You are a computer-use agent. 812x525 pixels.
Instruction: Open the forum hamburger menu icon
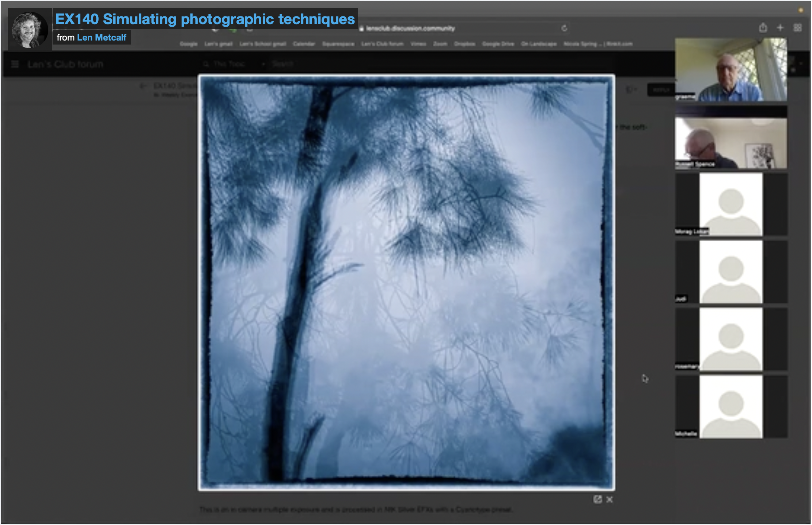click(15, 64)
